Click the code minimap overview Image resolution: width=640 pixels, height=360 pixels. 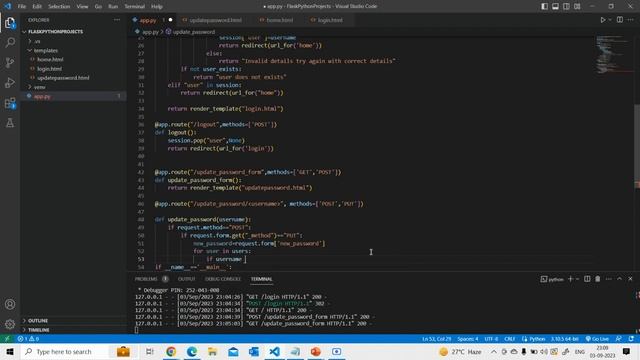[x=614, y=55]
